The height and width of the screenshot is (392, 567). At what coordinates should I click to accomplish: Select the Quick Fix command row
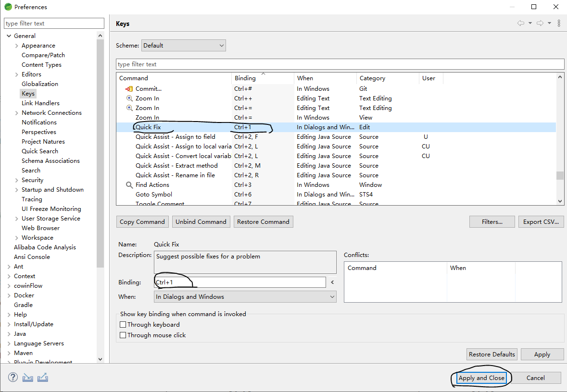tap(336, 127)
